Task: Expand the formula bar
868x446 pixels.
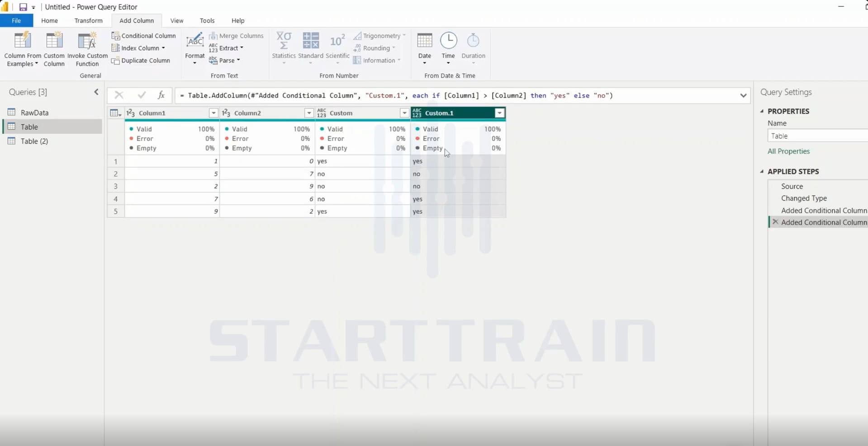Action: [x=743, y=95]
